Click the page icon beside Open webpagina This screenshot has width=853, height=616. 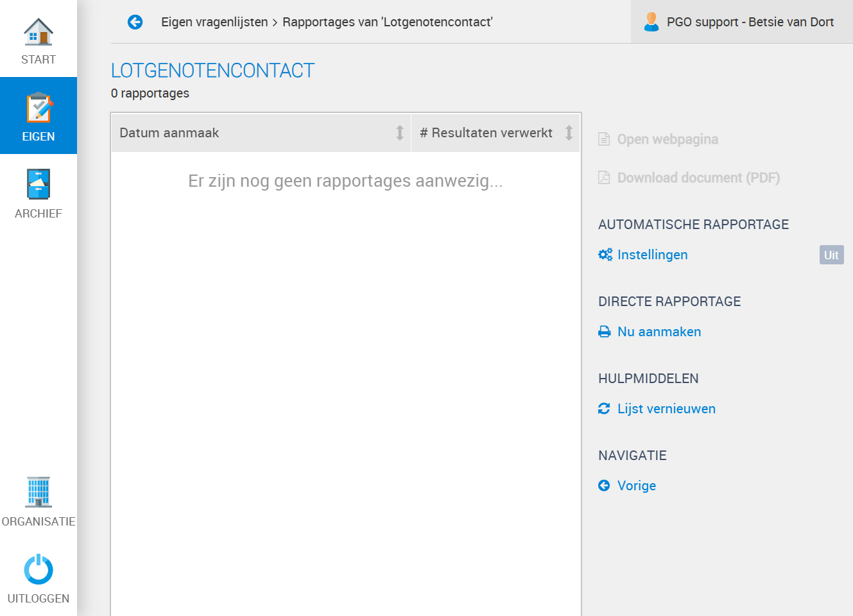(x=604, y=139)
